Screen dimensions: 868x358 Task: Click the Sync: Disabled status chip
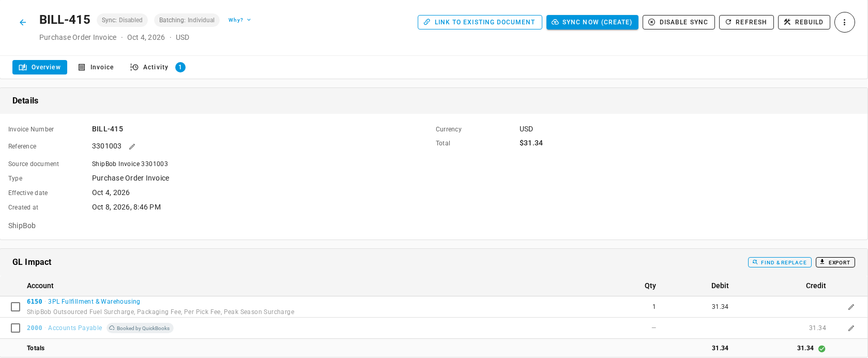122,20
